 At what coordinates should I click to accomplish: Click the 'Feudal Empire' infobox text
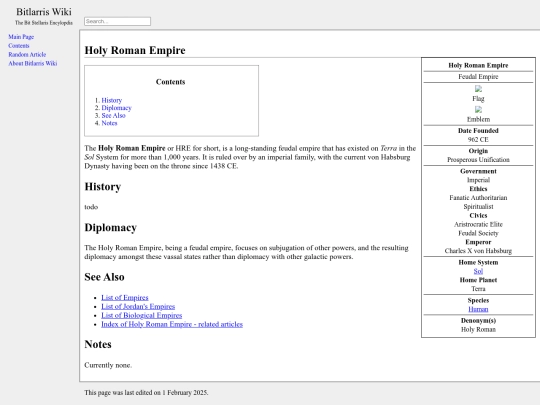[x=478, y=76]
